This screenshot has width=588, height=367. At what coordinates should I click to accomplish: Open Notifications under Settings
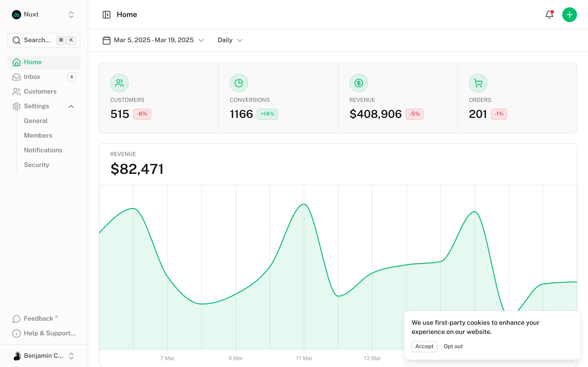pyautogui.click(x=43, y=150)
